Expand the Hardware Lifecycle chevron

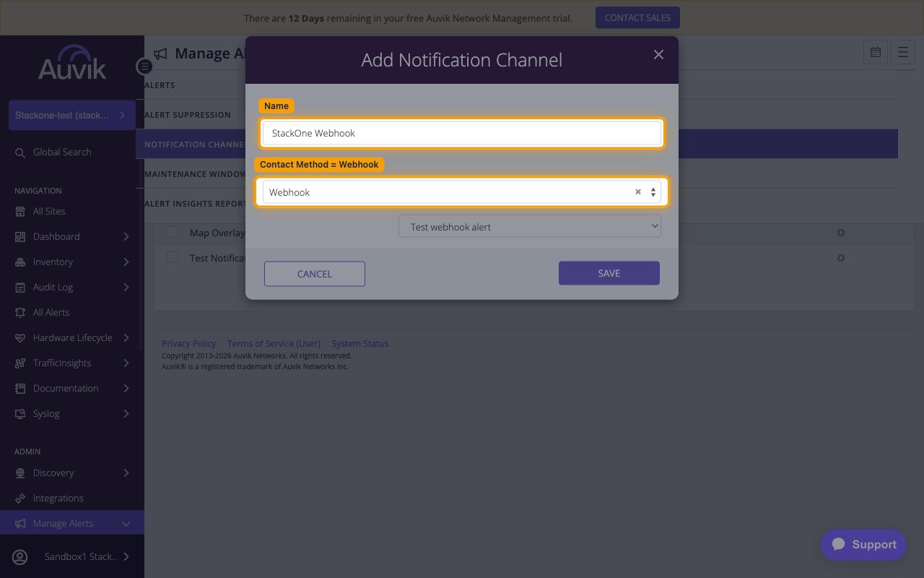pos(126,338)
